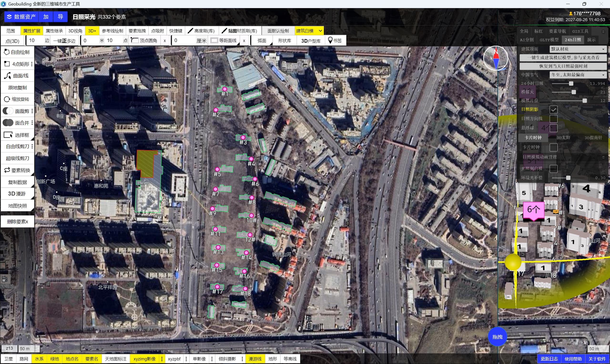Open the GIS tools tab

(580, 31)
